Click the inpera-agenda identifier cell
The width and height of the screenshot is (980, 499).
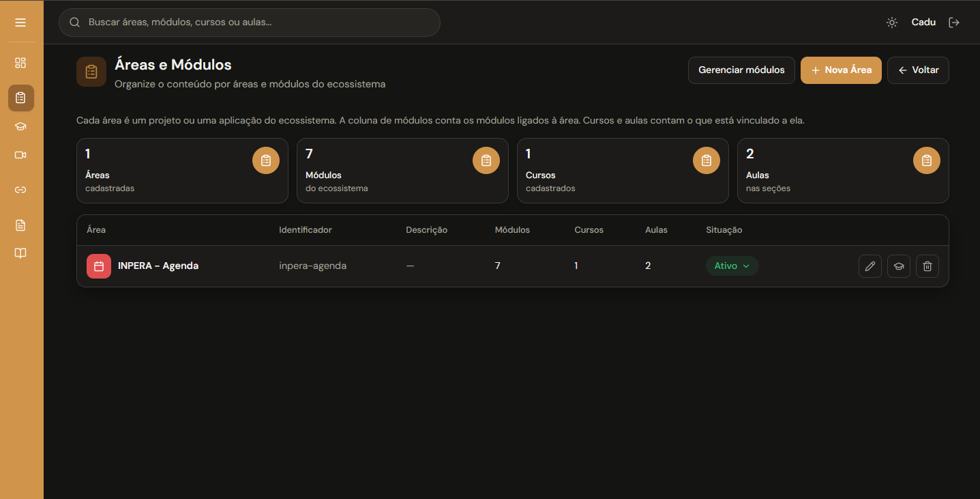pos(313,266)
